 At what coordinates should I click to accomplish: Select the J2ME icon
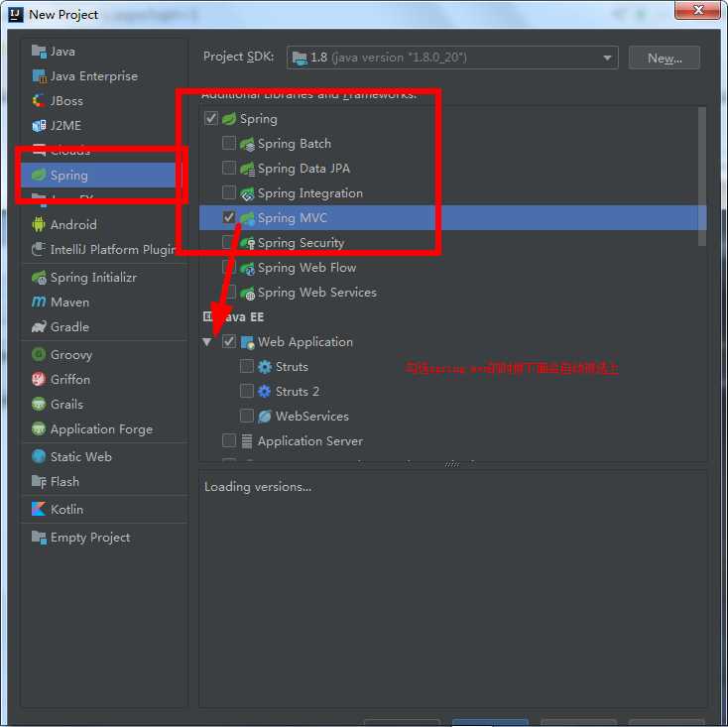(x=39, y=126)
